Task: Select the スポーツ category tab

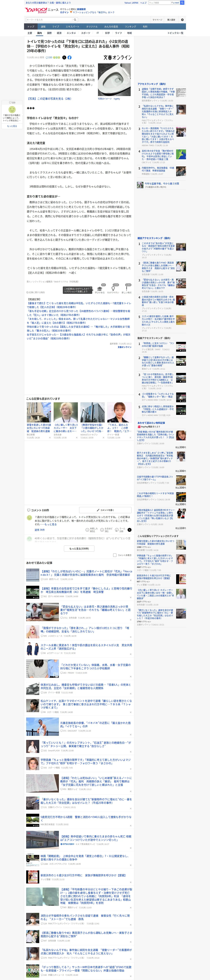Action: click(86, 33)
